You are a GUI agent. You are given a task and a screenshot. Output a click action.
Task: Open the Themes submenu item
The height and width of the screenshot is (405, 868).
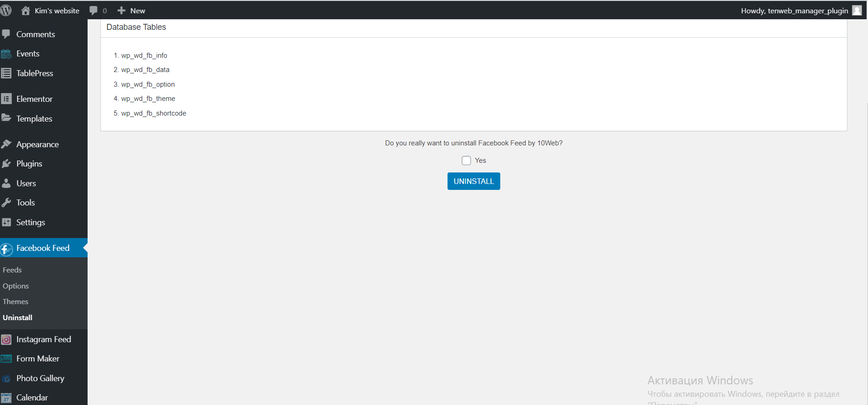coord(16,302)
